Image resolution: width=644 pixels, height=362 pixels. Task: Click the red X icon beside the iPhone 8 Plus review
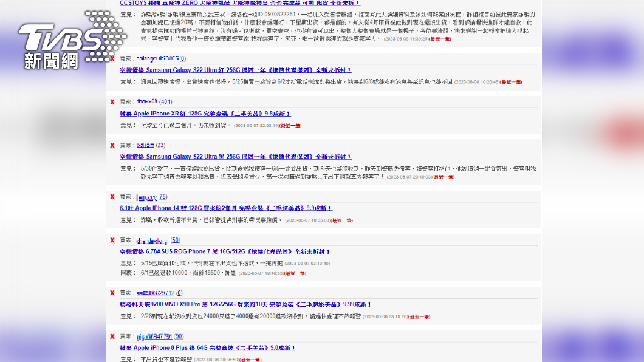pyautogui.click(x=112, y=336)
